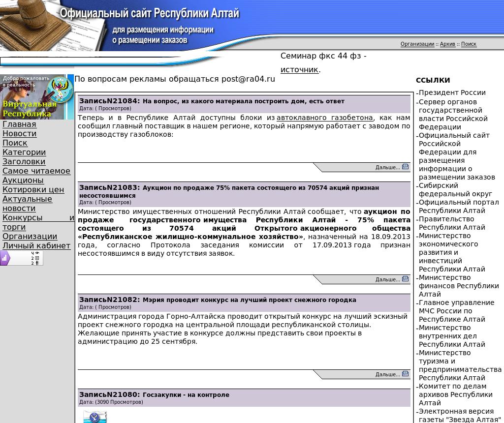Click heading ЗаписьN21080 Госзакупки - на контроле
Screen dimensions: 504x423
[x=154, y=394]
